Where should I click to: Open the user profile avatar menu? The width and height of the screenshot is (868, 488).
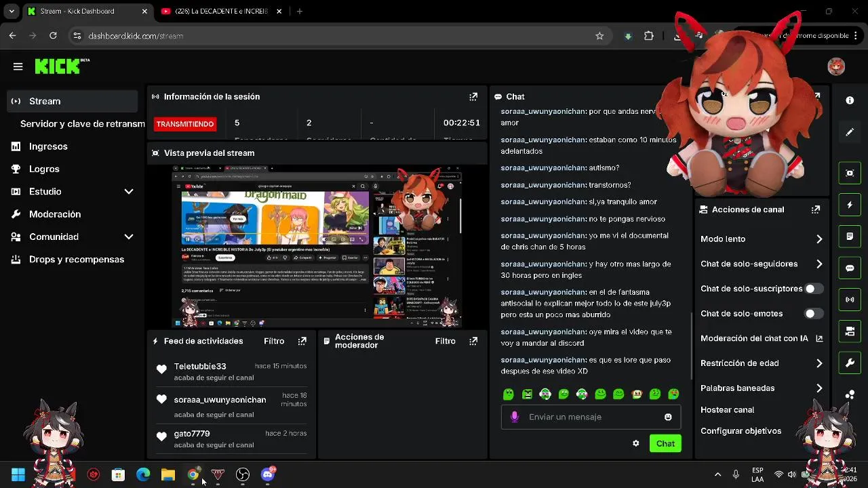coord(836,66)
